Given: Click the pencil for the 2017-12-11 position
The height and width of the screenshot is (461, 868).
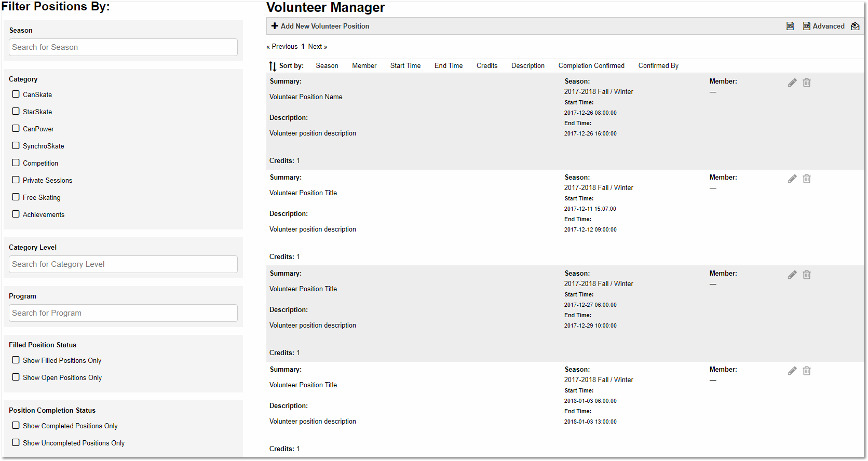Looking at the screenshot, I should click(792, 179).
